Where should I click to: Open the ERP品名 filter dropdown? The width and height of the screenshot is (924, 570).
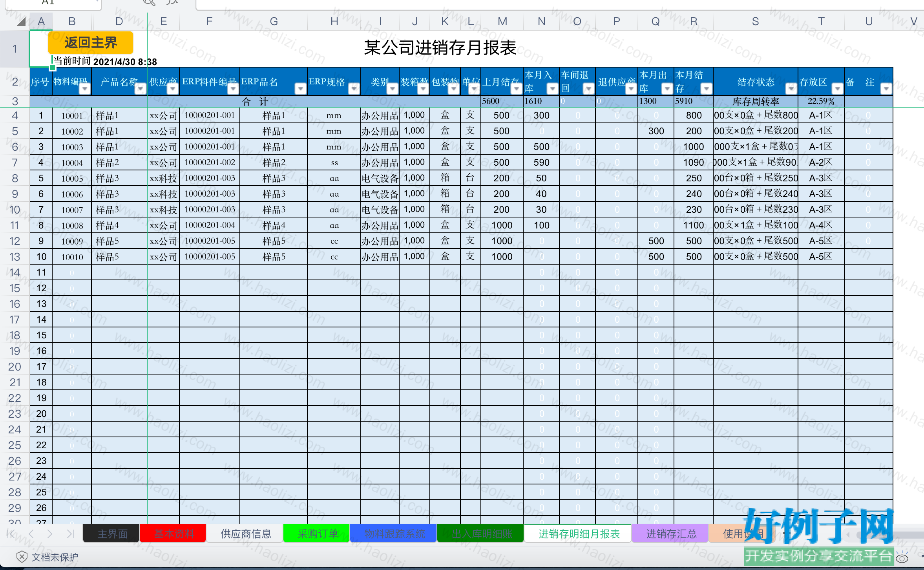(300, 89)
